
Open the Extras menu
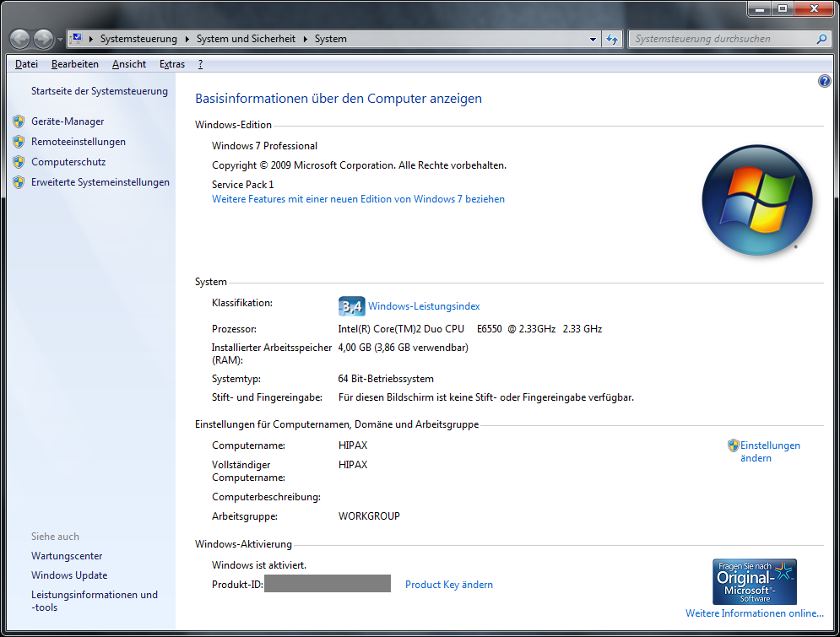tap(172, 64)
